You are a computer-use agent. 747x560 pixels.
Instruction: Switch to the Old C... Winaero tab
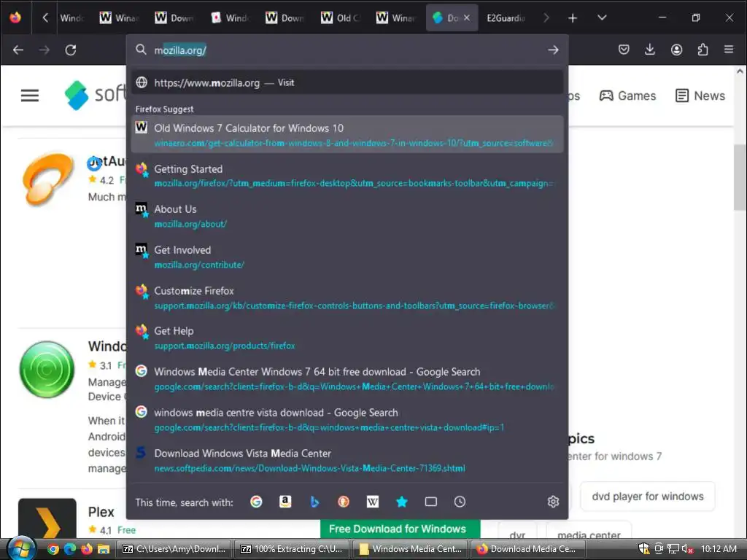point(341,17)
